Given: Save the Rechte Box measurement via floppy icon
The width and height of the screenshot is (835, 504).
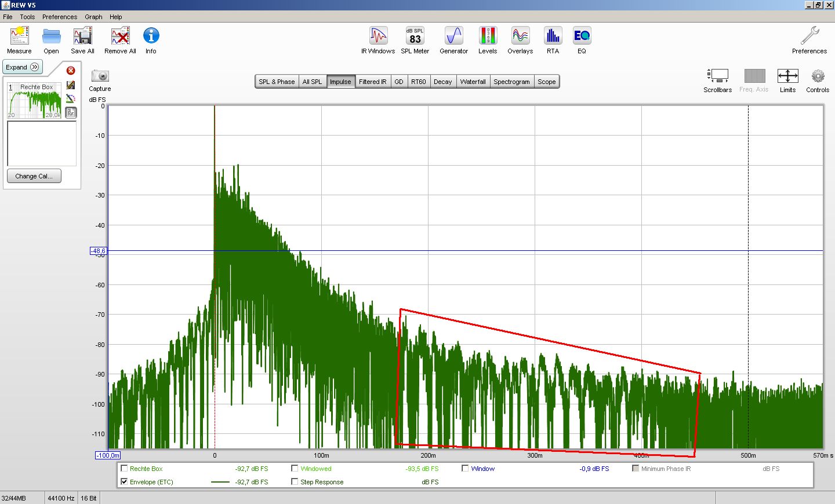Looking at the screenshot, I should pyautogui.click(x=71, y=85).
